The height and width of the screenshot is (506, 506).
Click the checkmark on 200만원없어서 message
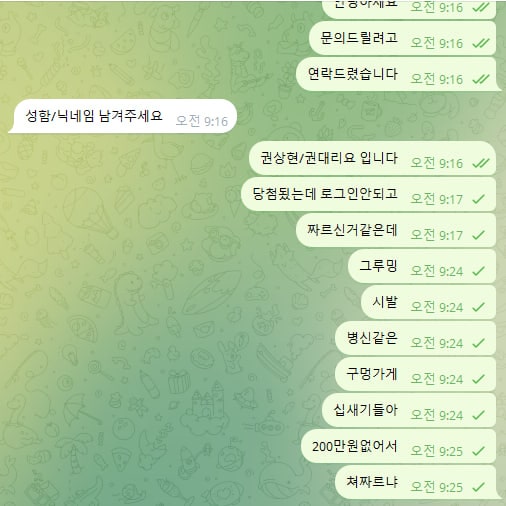[479, 451]
